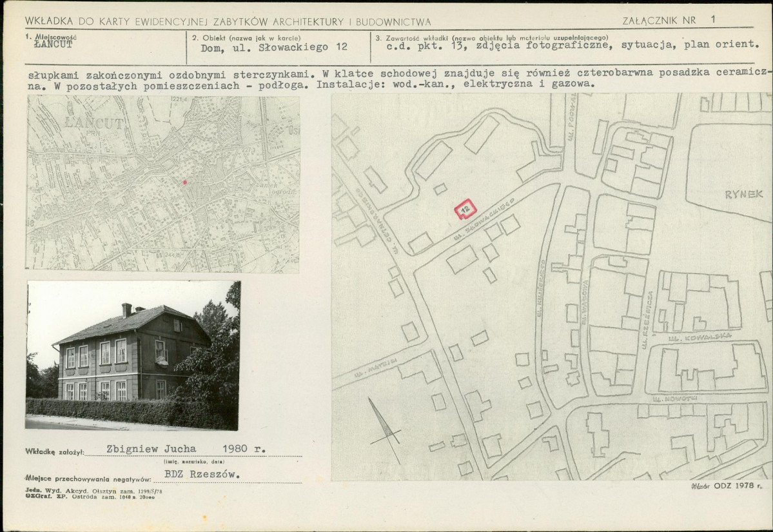Image resolution: width=773 pixels, height=532 pixels.
Task: Click the ŁAŃCUT title on the overview map
Action: [93, 123]
